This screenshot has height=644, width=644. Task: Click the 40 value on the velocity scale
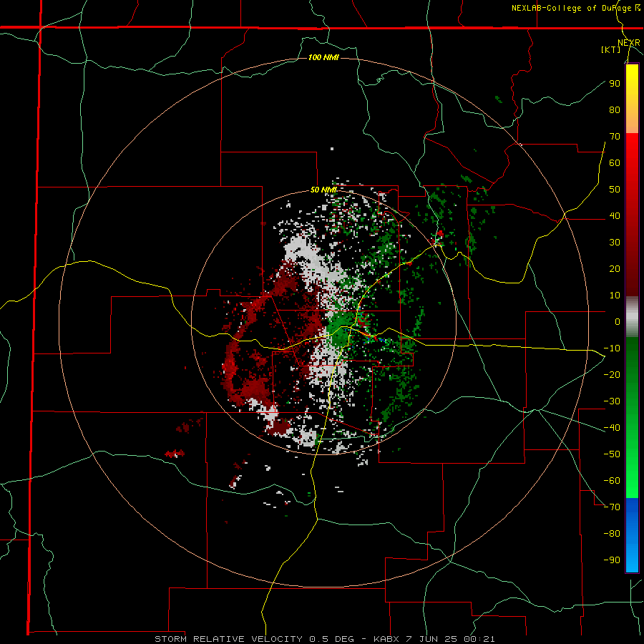pos(615,215)
